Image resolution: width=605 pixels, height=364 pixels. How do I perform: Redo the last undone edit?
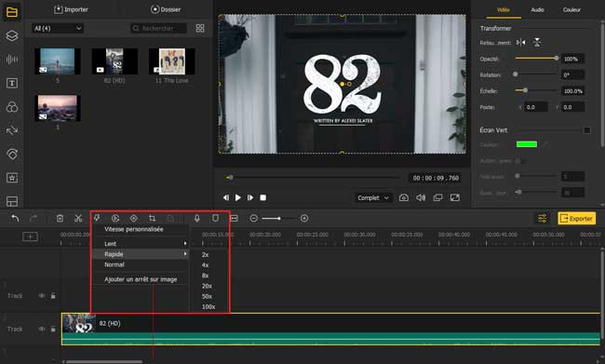(34, 219)
